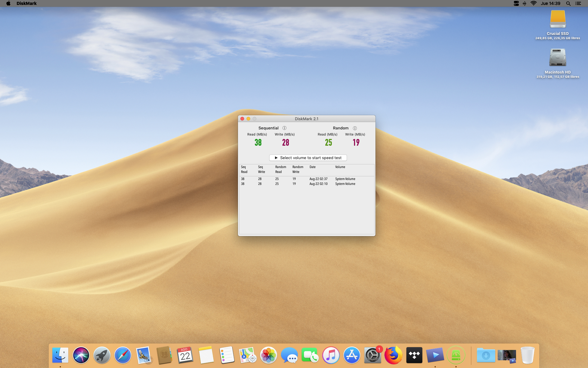
Task: Open System Preferences from the dock
Action: click(x=372, y=355)
